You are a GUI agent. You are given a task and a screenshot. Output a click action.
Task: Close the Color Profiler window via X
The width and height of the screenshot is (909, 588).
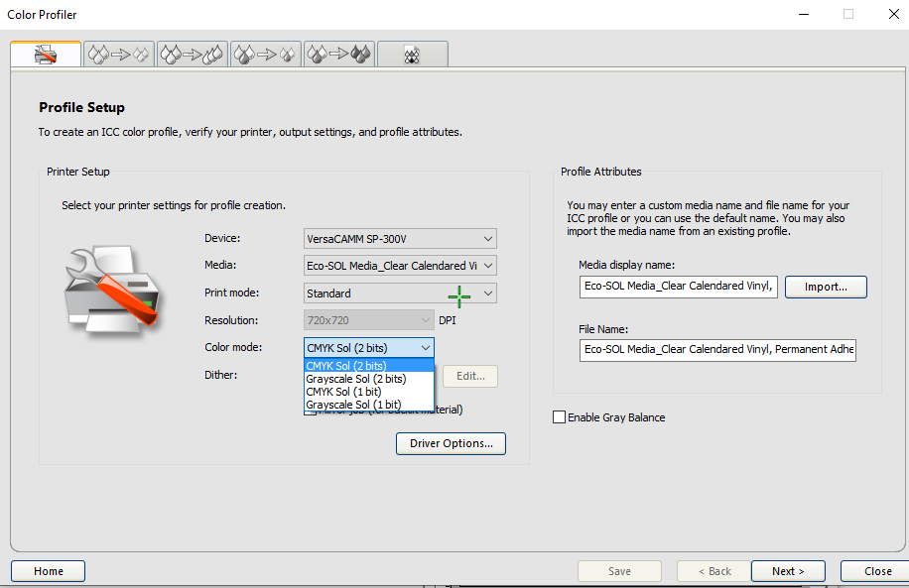(894, 15)
